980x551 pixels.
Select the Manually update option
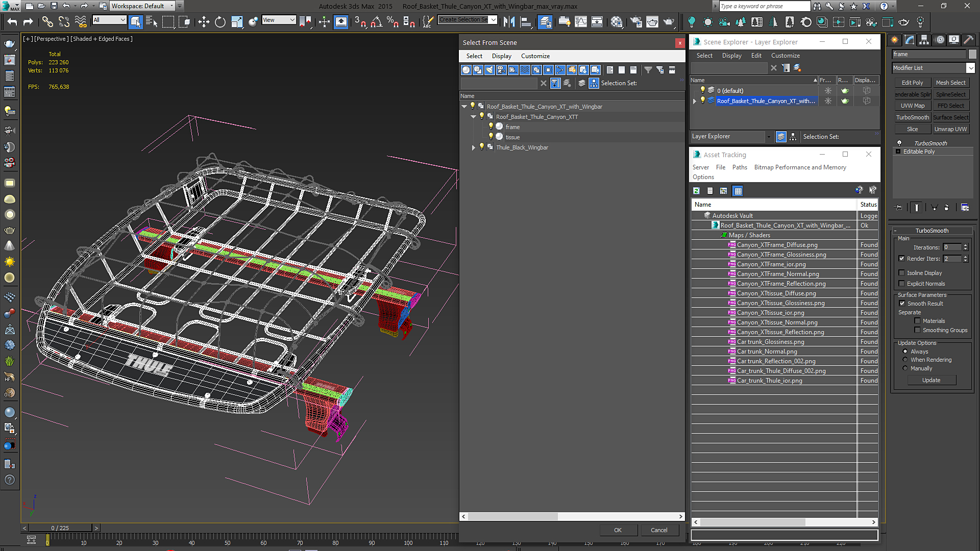coord(905,368)
